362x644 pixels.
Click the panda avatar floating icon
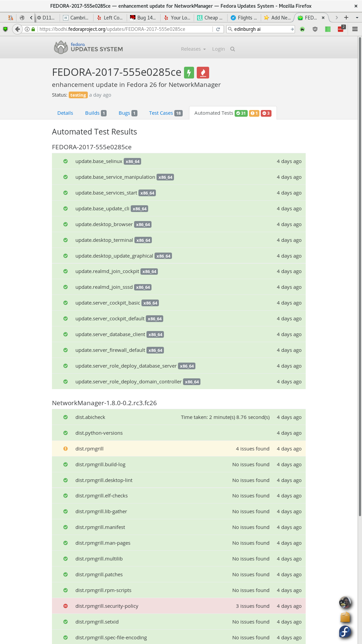[345, 602]
